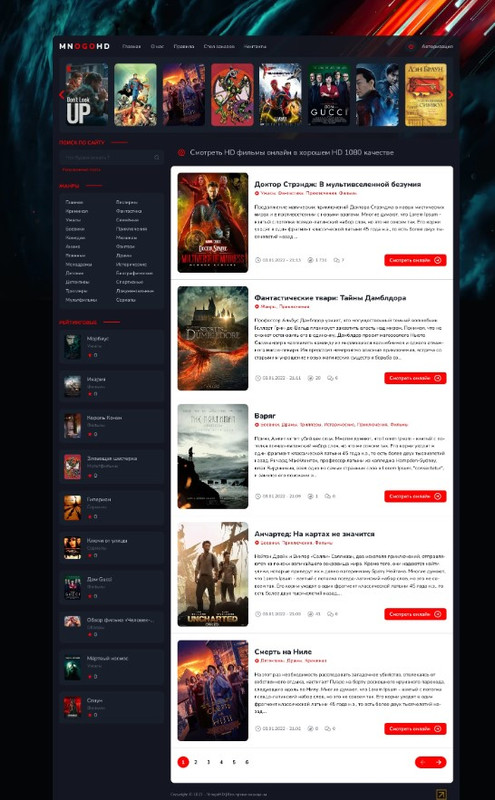495x800 pixels.
Task: Click the MNOGOHD site logo
Action: tap(84, 46)
